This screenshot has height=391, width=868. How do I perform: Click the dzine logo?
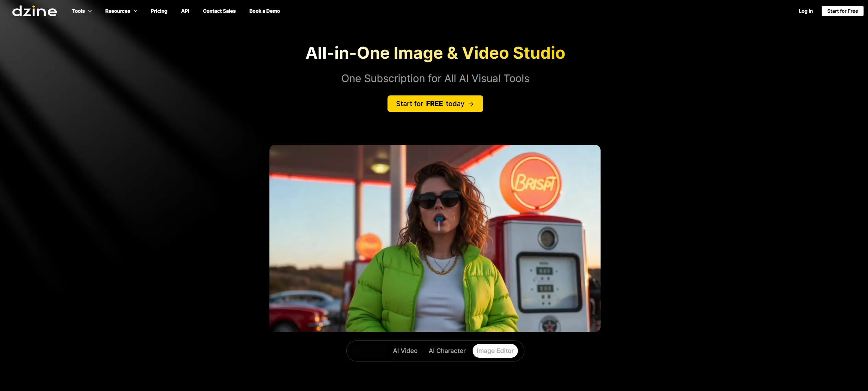point(34,11)
